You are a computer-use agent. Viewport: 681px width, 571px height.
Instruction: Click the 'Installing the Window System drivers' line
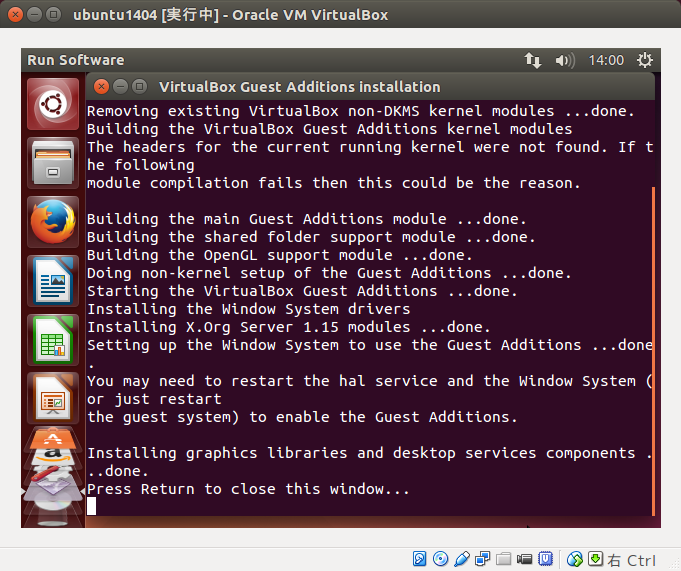[248, 309]
